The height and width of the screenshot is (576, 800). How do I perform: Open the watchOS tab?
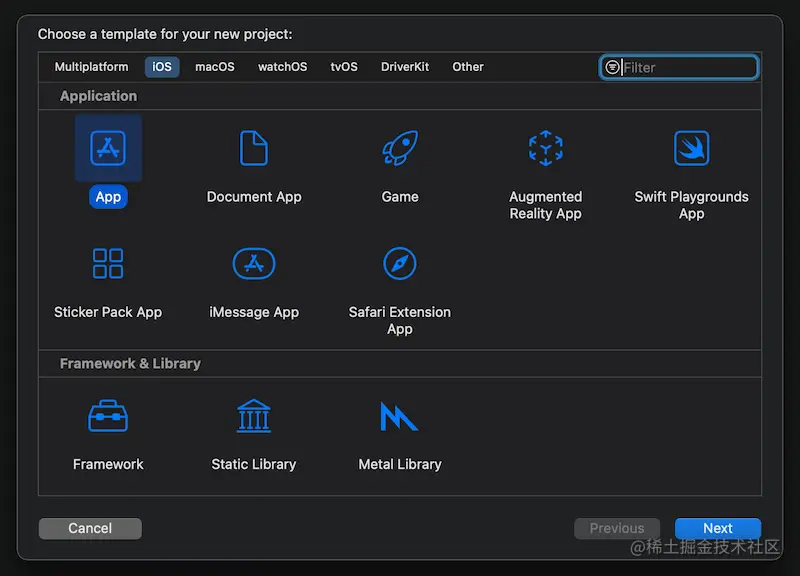(x=283, y=67)
